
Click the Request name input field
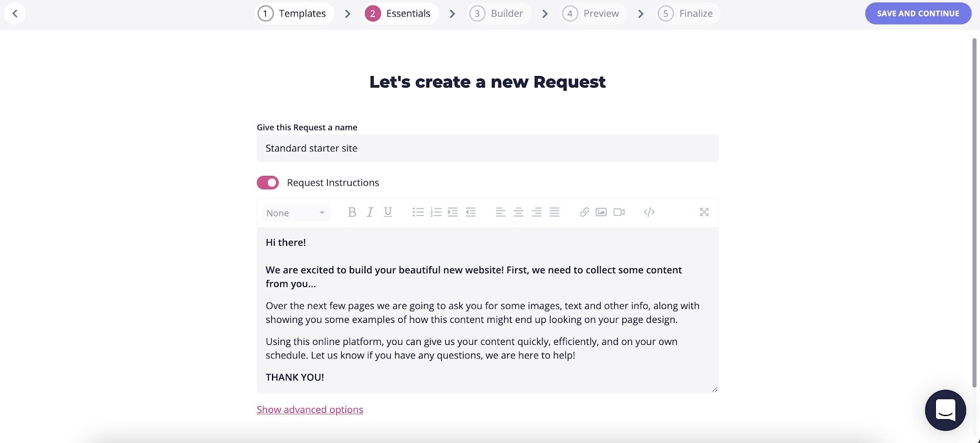pos(488,148)
